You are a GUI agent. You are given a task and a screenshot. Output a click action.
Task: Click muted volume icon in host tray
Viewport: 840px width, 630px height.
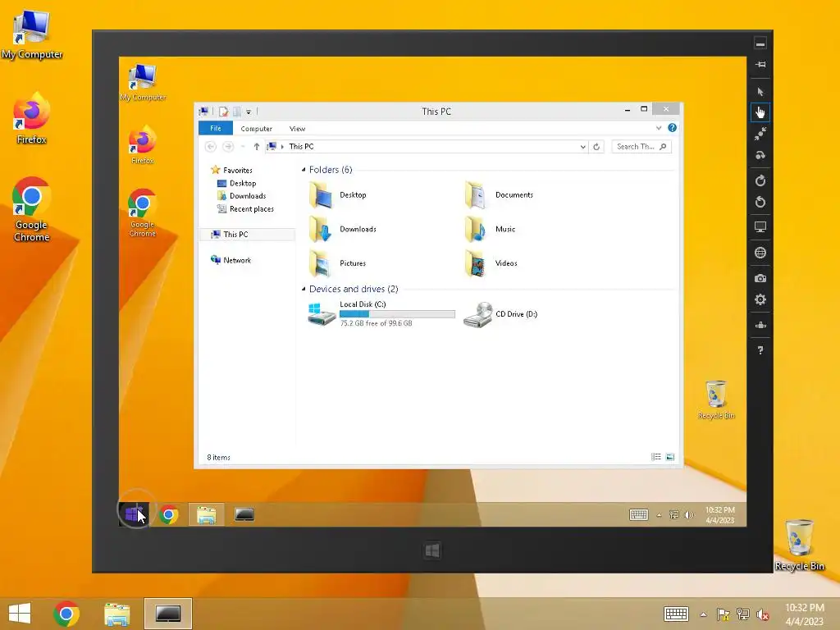coord(762,614)
